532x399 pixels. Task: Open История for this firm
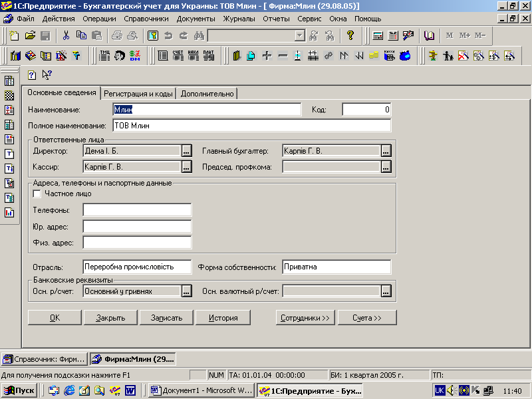223,318
